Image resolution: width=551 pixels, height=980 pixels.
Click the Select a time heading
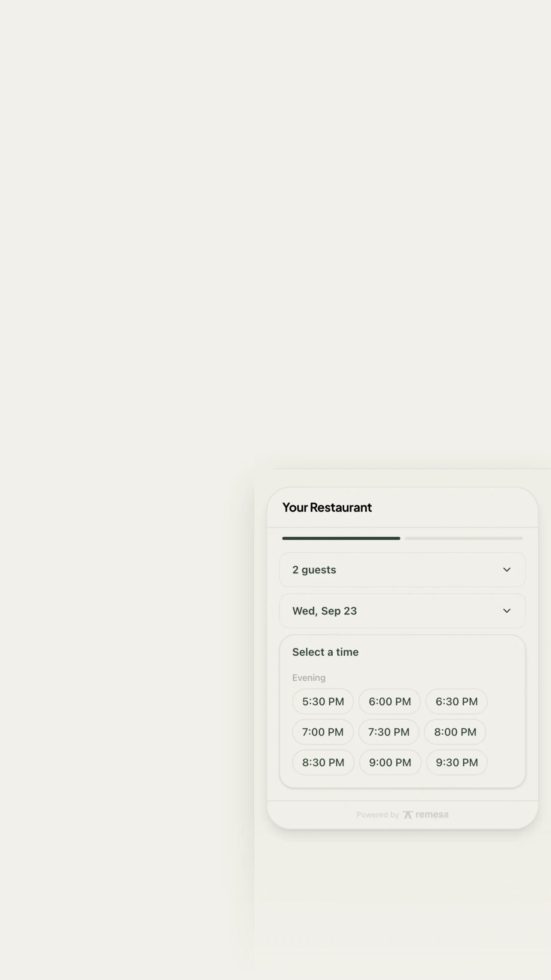point(325,652)
